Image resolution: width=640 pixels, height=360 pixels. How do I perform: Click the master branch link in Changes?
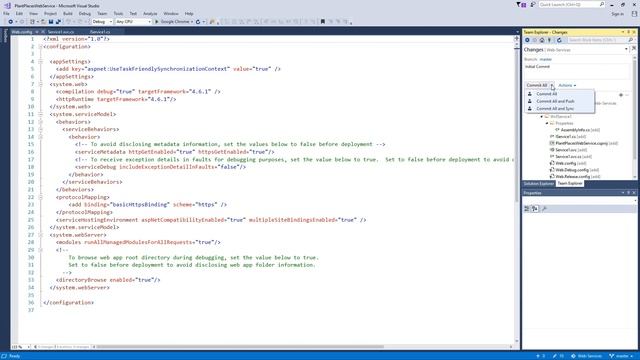(x=545, y=59)
